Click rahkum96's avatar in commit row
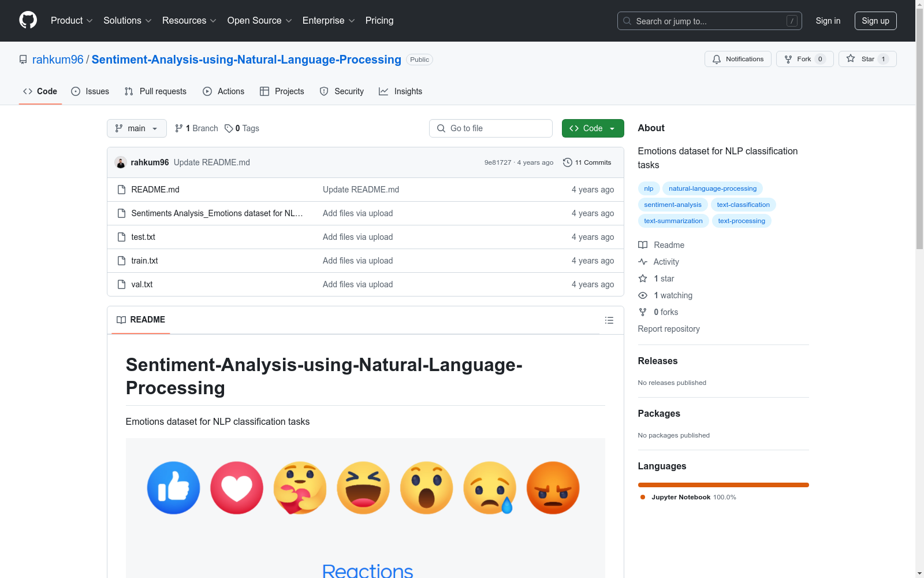 (121, 162)
